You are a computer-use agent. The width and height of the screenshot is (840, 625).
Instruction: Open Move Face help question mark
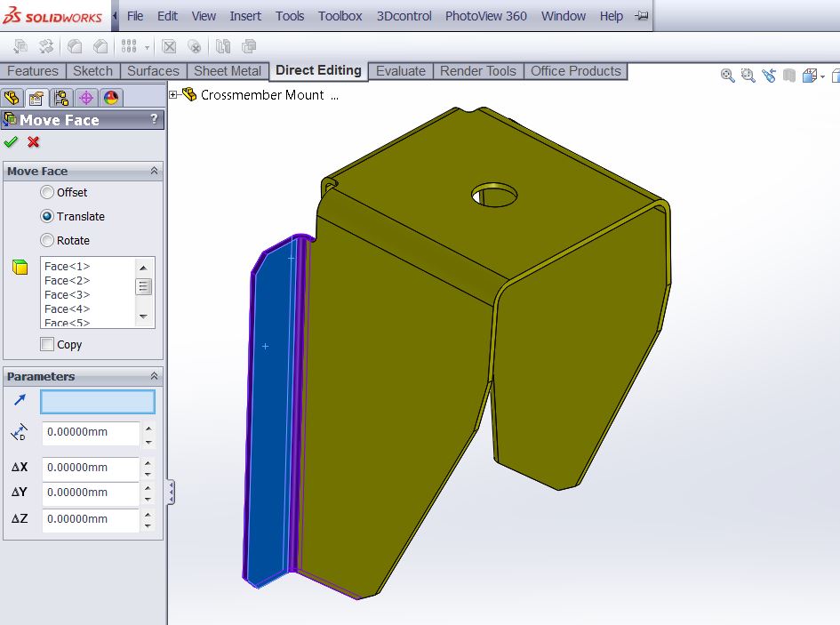[155, 119]
